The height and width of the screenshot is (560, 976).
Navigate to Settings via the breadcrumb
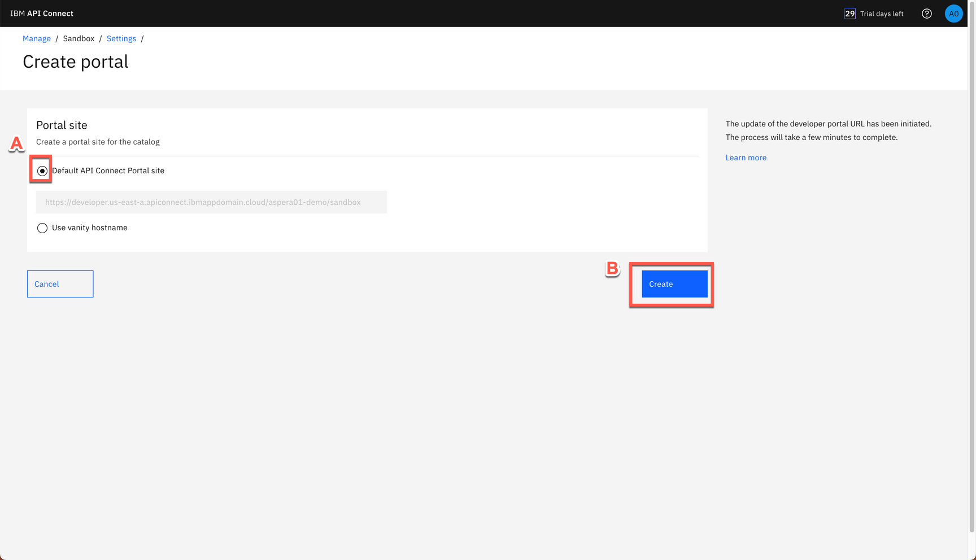[x=121, y=38]
